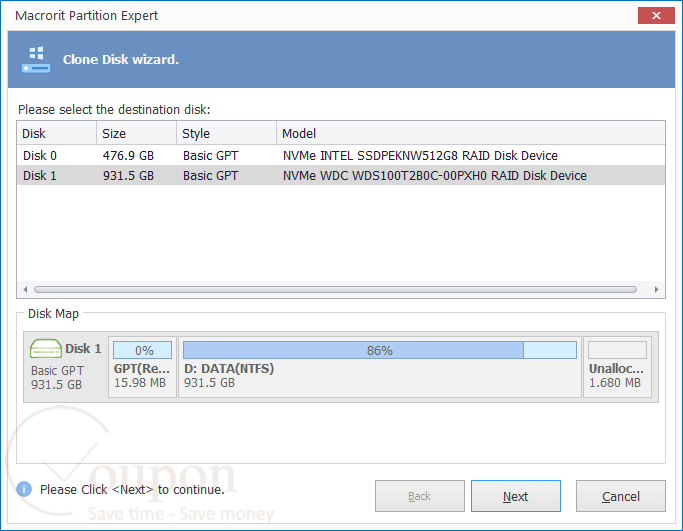Click the right scroll arrow of disk list

coord(656,289)
